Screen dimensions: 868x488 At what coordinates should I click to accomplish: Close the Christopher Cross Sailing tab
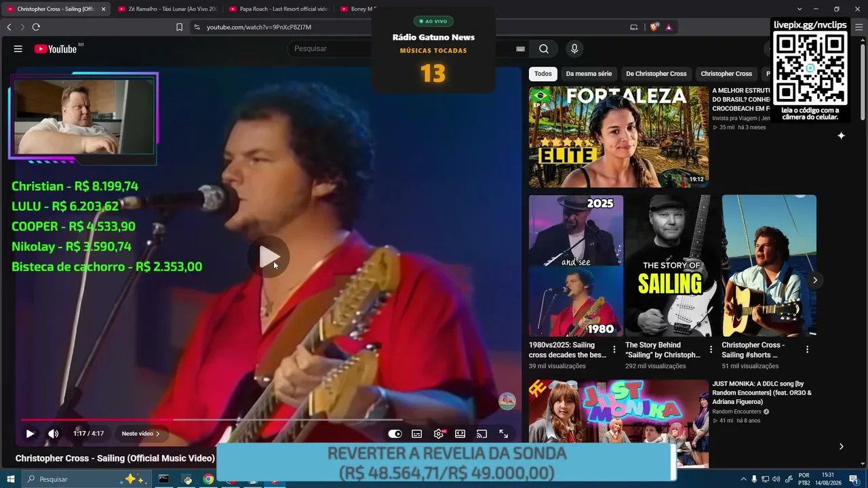(x=103, y=9)
